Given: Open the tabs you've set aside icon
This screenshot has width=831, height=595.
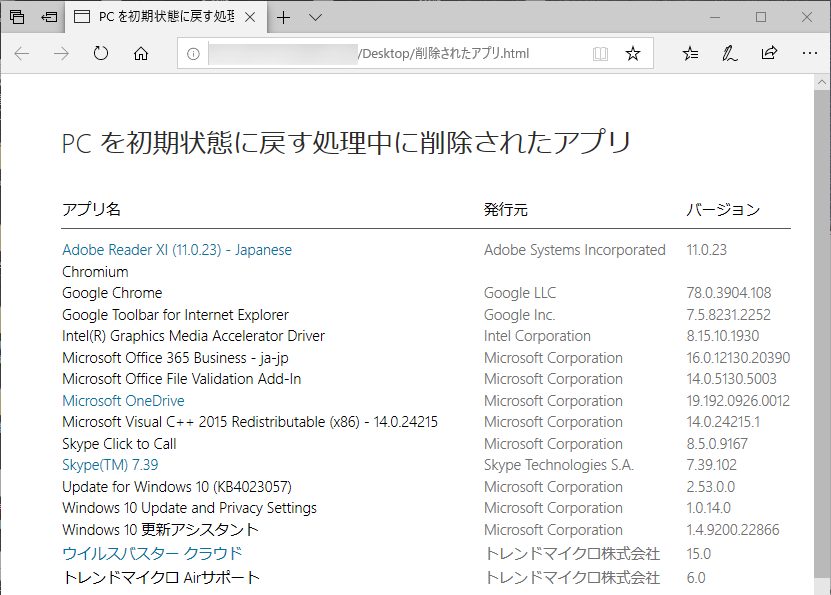Looking at the screenshot, I should (17, 17).
